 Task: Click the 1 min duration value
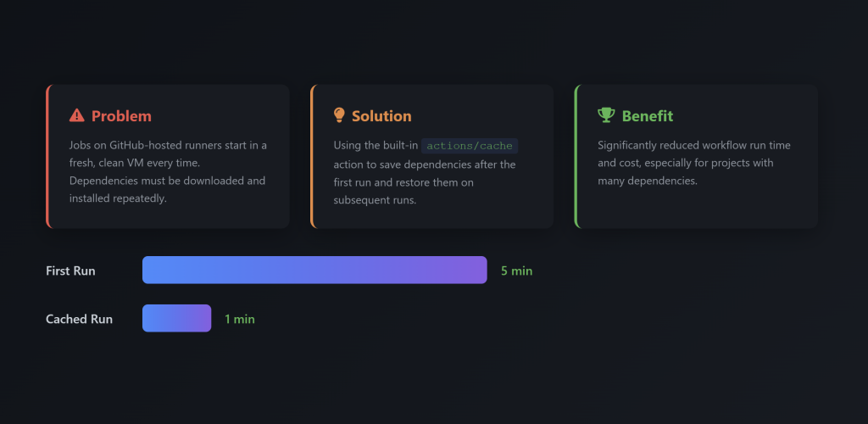coord(239,320)
